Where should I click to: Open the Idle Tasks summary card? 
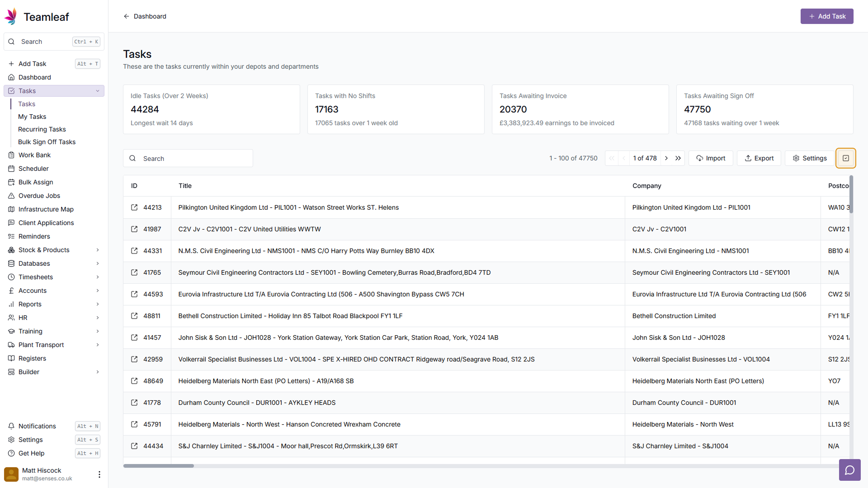tap(212, 109)
